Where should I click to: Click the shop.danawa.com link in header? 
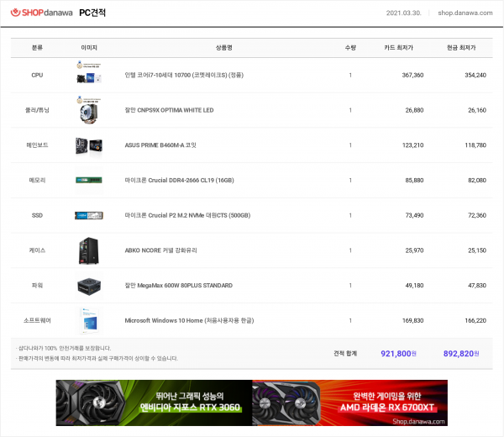tap(465, 13)
